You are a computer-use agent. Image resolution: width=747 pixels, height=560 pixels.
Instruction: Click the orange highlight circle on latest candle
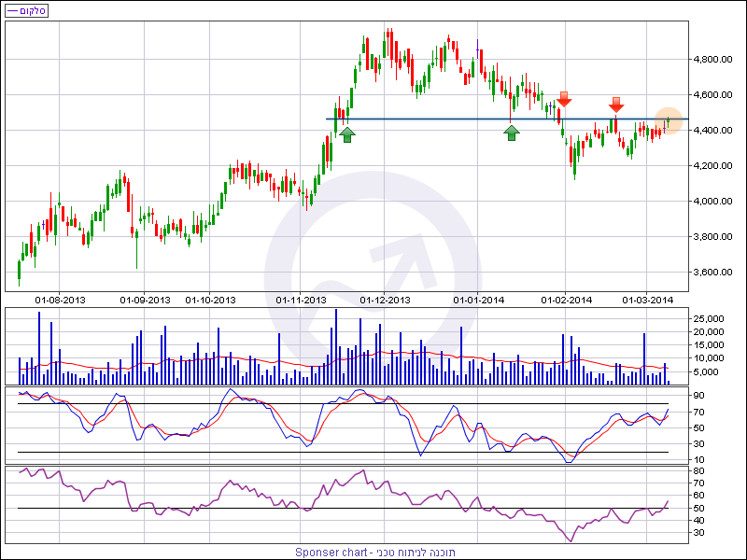pos(669,119)
